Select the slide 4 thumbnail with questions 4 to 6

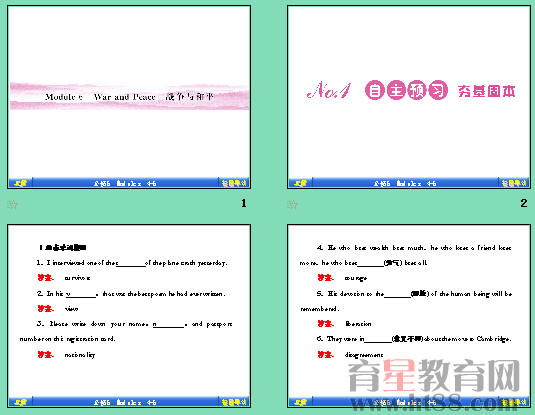(x=409, y=316)
